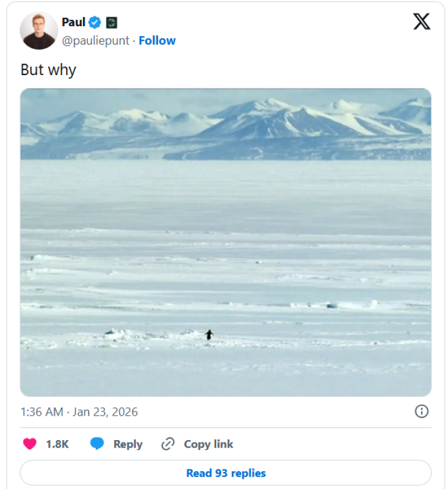The height and width of the screenshot is (489, 448).
Task: Click the 1.8K likes count
Action: coord(57,444)
